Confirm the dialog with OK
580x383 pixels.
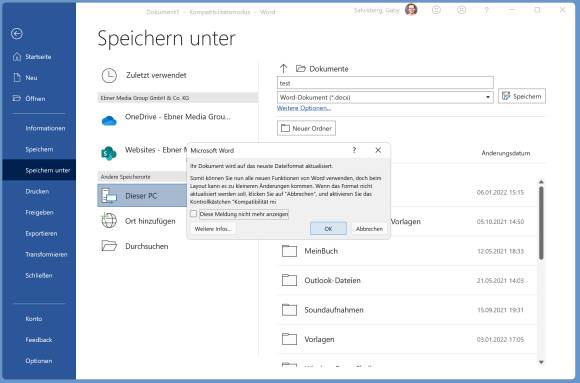pos(328,229)
